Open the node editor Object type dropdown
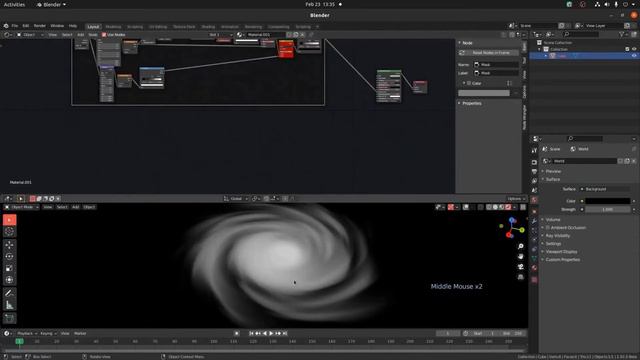This screenshot has width=640, height=360. 31,35
